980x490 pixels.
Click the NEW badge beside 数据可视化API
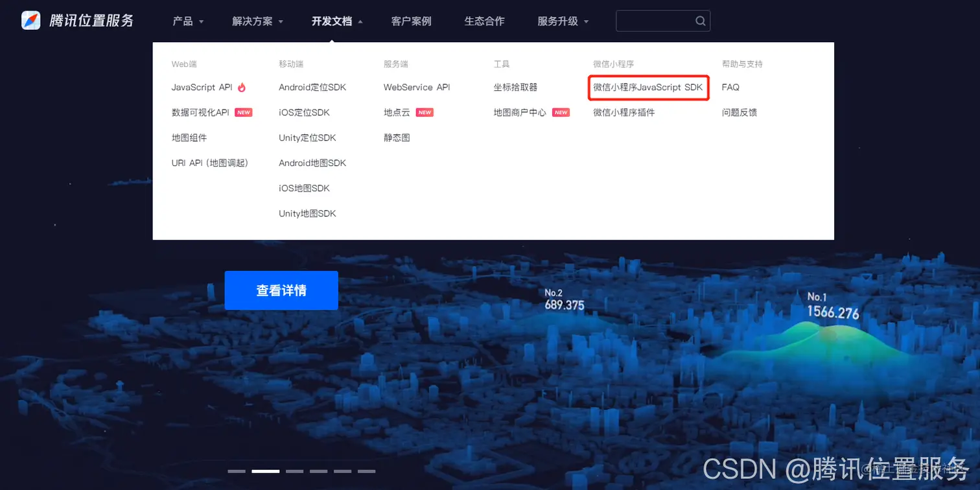pos(243,112)
